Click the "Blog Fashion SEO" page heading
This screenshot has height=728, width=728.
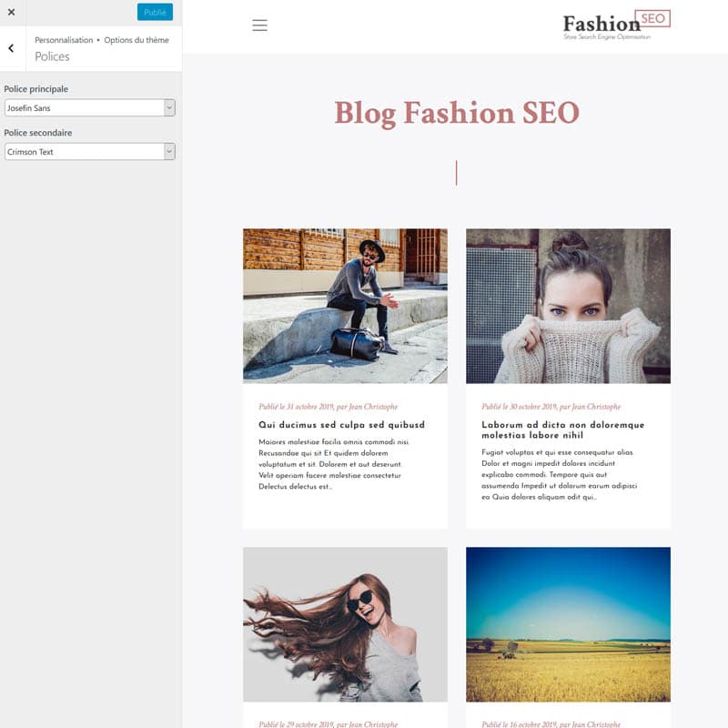(x=456, y=113)
